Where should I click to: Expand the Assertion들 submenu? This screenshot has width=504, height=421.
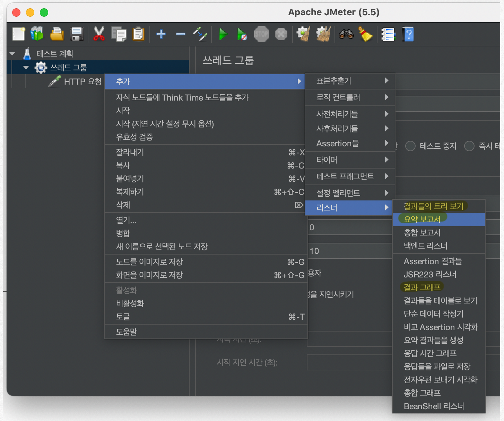pyautogui.click(x=350, y=143)
